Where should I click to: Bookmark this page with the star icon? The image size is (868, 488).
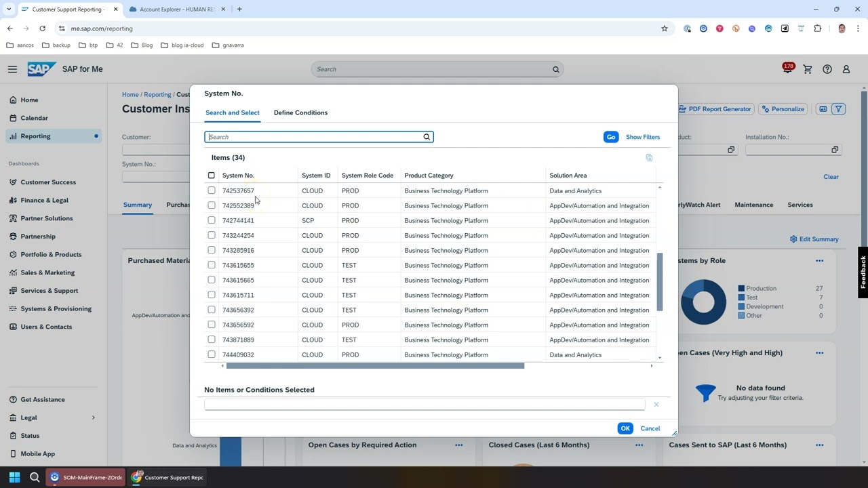point(665,28)
